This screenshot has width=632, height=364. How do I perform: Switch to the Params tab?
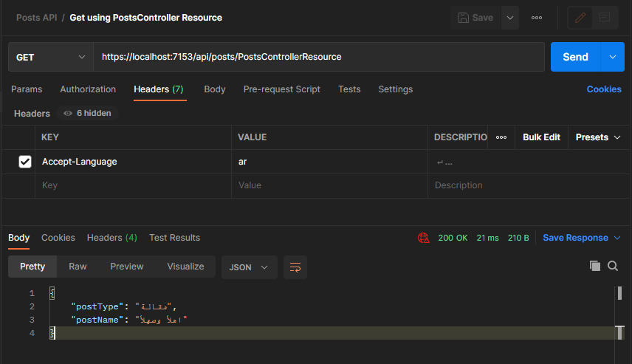27,89
